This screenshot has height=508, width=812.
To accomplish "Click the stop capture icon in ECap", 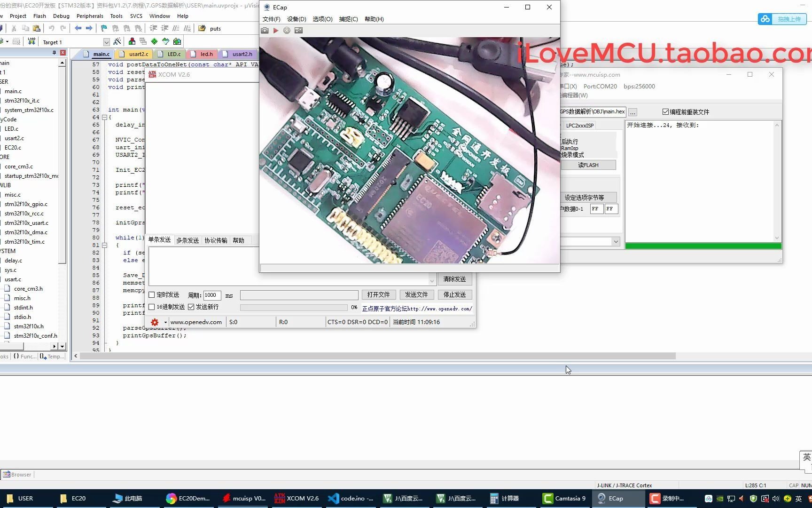I will (x=287, y=30).
